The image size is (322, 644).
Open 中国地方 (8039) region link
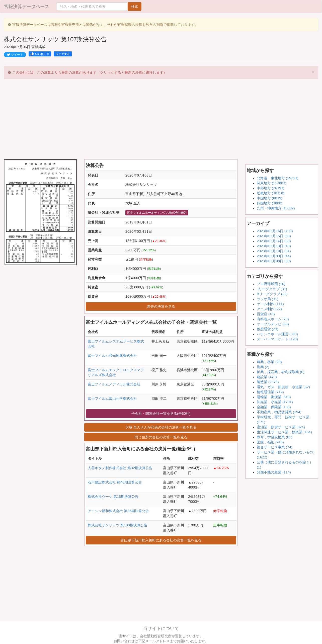[269, 198]
